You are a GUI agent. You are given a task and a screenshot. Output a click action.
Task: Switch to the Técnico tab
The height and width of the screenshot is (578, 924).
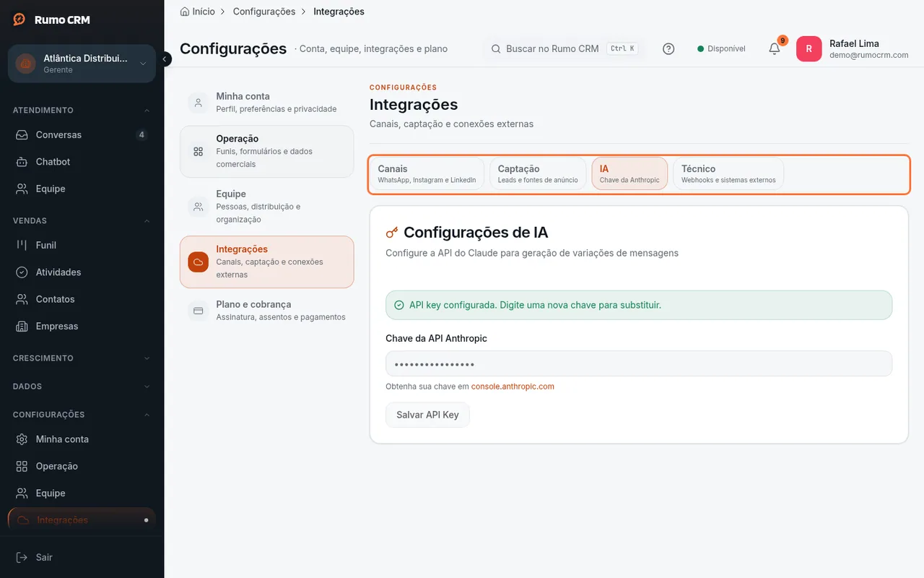coord(728,174)
